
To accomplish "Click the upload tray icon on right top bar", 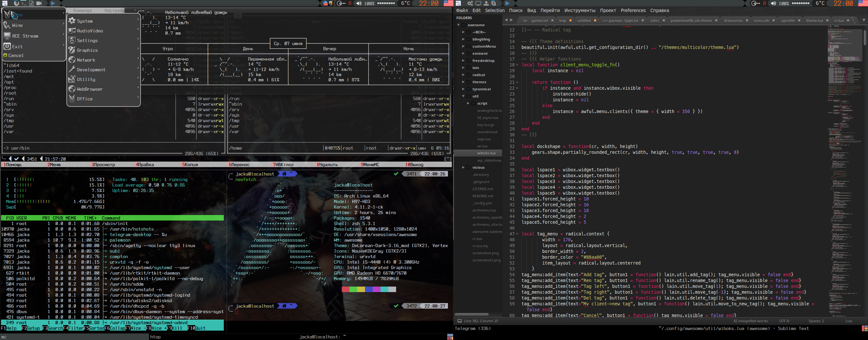I will click(486, 3).
